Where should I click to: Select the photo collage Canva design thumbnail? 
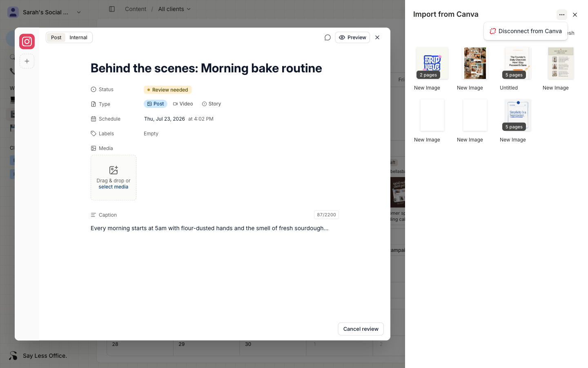(475, 63)
